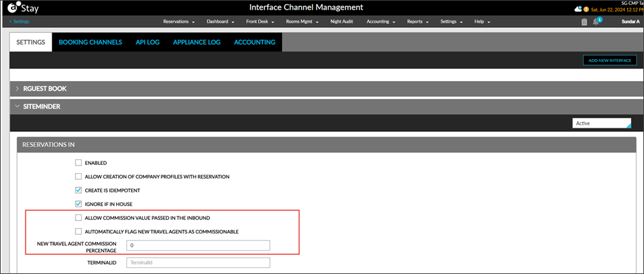Open the Active status dropdown
644x274 pixels.
click(x=601, y=123)
